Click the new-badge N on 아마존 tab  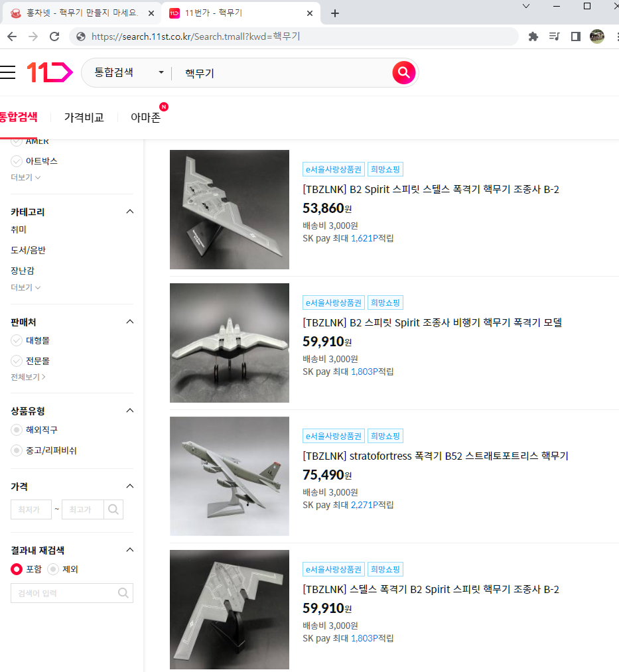(x=164, y=107)
